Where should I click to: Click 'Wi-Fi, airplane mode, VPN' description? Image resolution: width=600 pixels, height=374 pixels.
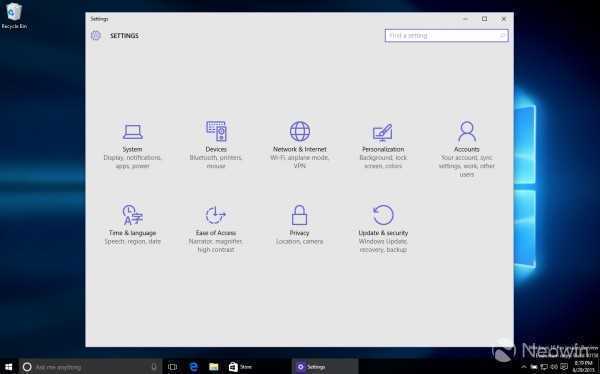(300, 162)
